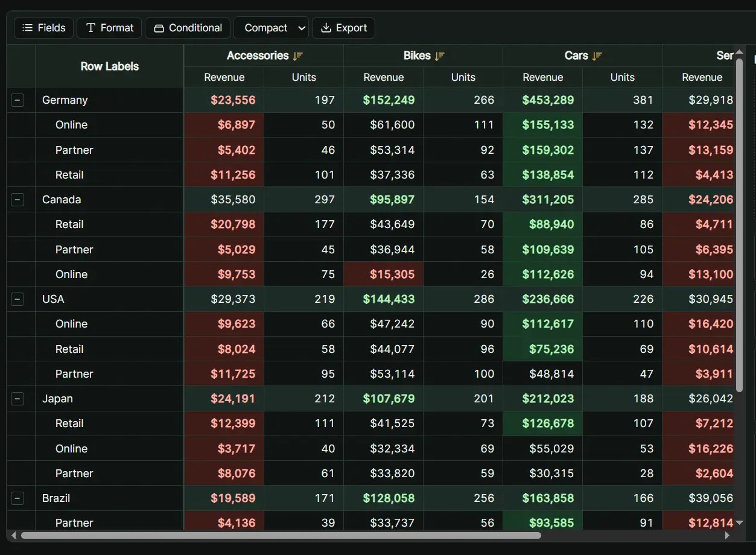Click the 297 Canada Accessories units cell
This screenshot has height=555, width=756.
point(303,200)
